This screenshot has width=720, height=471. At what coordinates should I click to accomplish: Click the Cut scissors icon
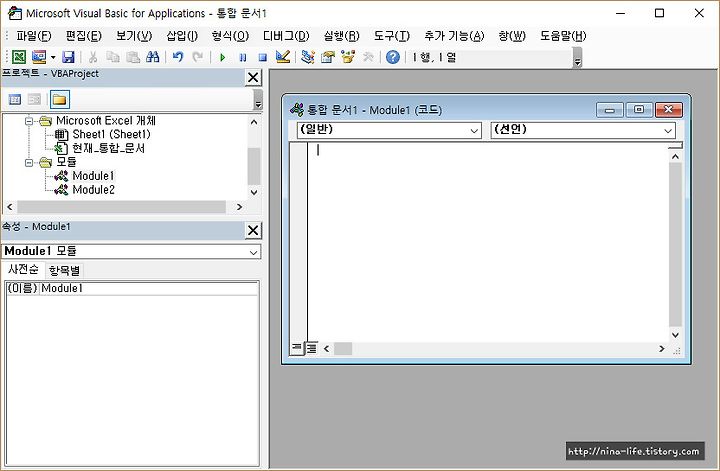tap(93, 57)
